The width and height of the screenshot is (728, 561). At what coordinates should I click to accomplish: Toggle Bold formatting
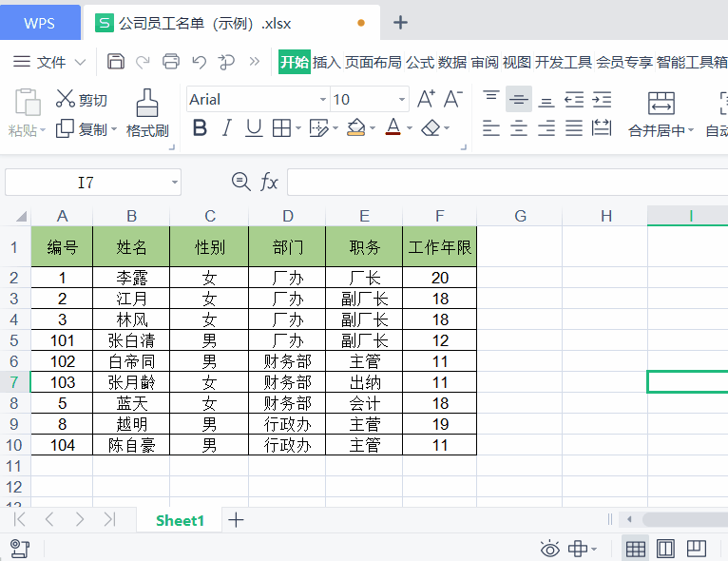(200, 127)
